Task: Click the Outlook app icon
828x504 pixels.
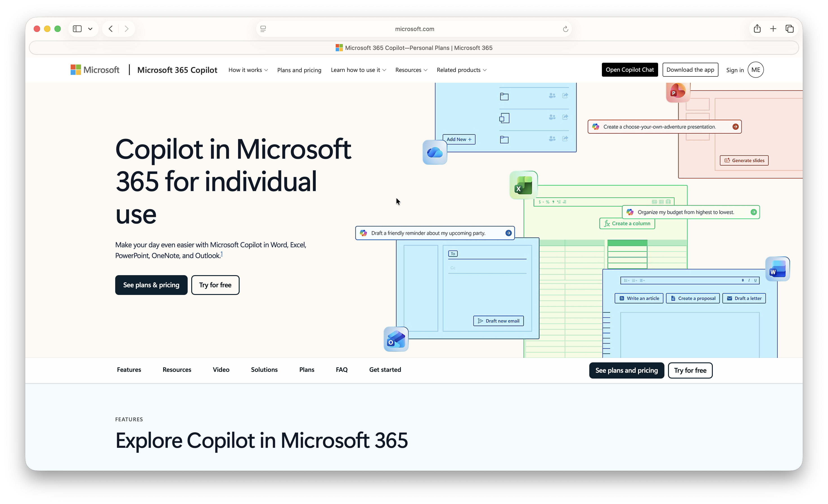Action: click(396, 339)
